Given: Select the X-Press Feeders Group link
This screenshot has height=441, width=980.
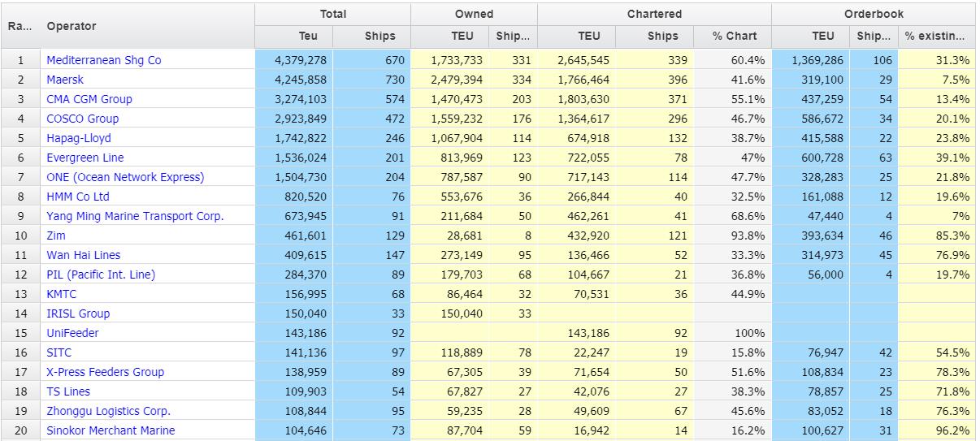Looking at the screenshot, I should click(106, 372).
